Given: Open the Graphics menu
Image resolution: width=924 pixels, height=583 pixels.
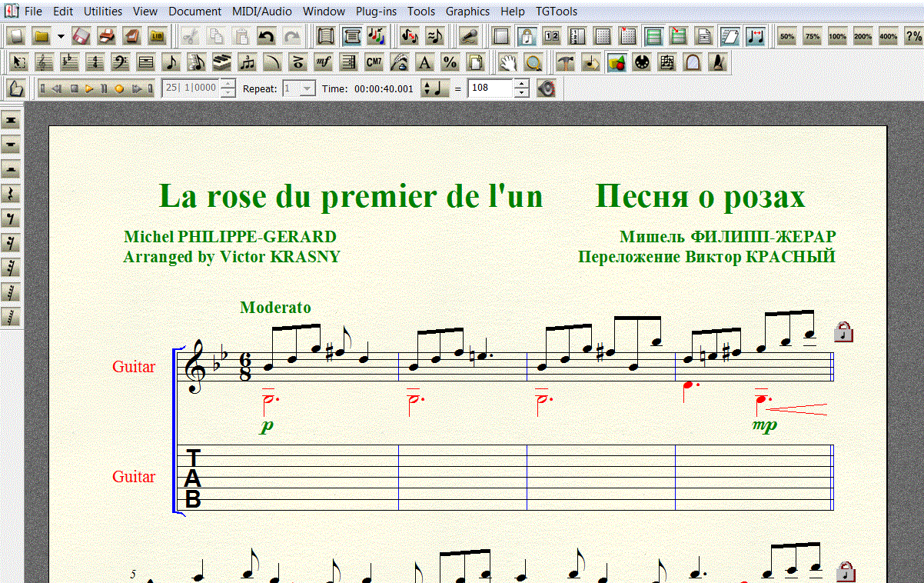Looking at the screenshot, I should [x=467, y=12].
